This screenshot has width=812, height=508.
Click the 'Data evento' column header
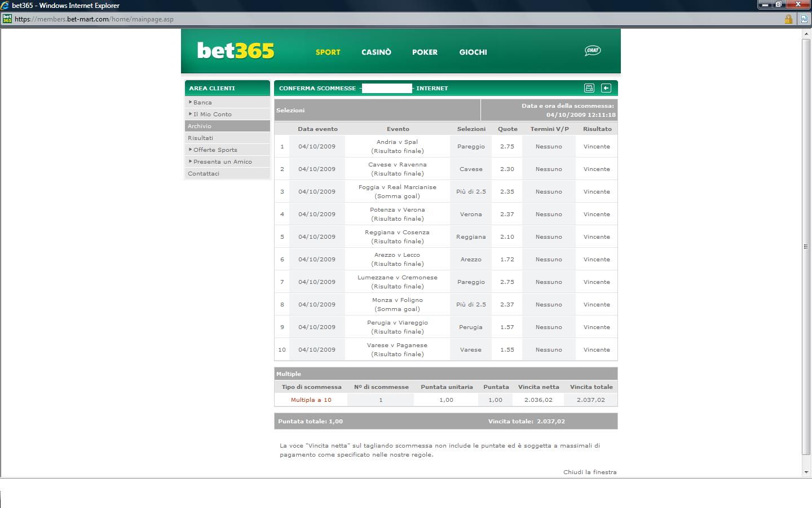[x=317, y=129]
